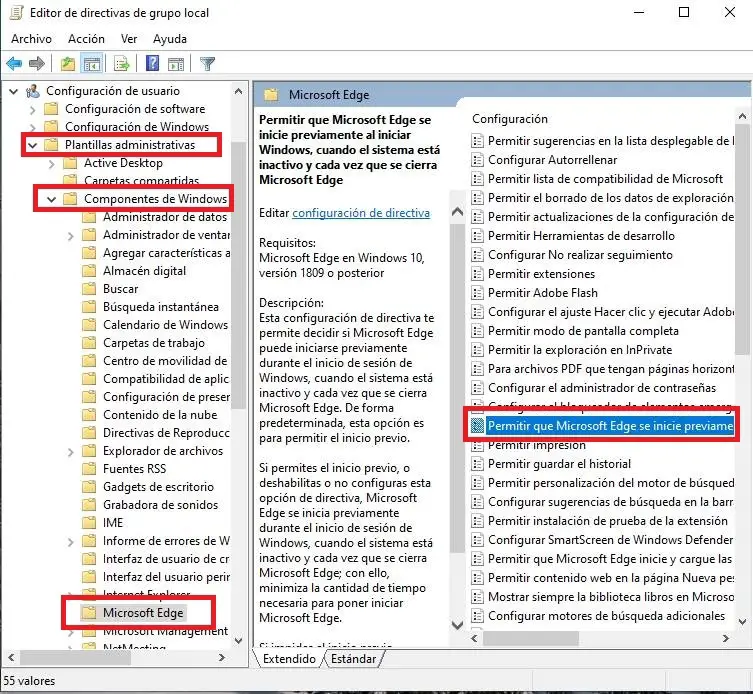Image resolution: width=753 pixels, height=694 pixels.
Task: Toggle the Show/Hide action pane icon
Action: (176, 63)
